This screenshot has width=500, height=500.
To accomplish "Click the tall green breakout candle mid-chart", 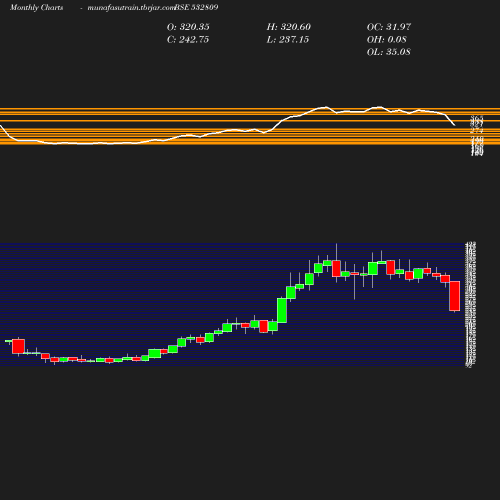I will click(282, 310).
